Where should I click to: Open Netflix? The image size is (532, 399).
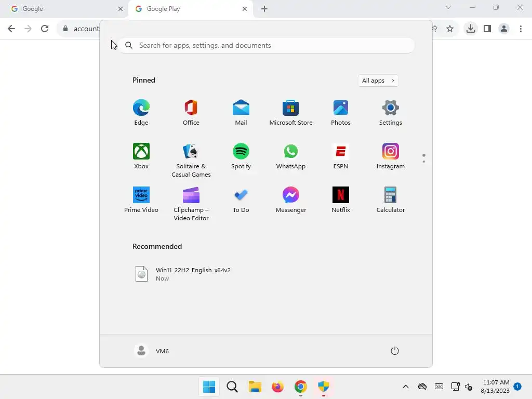point(341,200)
